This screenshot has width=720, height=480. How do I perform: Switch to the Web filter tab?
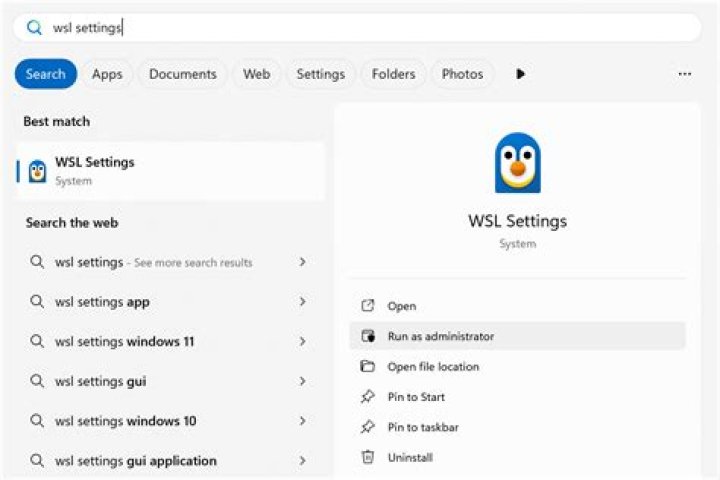(x=257, y=74)
